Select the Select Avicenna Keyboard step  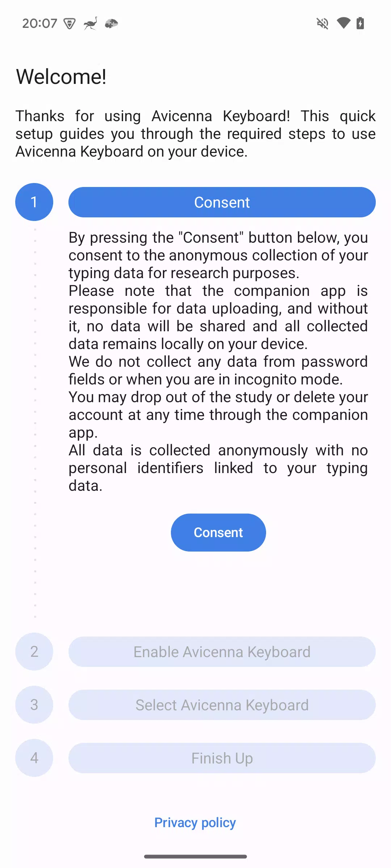click(x=222, y=705)
